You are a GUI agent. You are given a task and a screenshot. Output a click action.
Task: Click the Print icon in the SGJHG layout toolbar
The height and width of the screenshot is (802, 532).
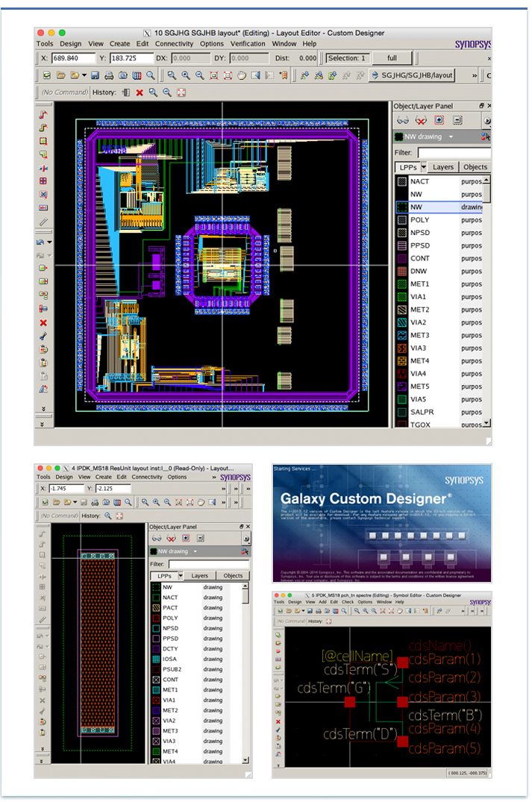tap(109, 75)
